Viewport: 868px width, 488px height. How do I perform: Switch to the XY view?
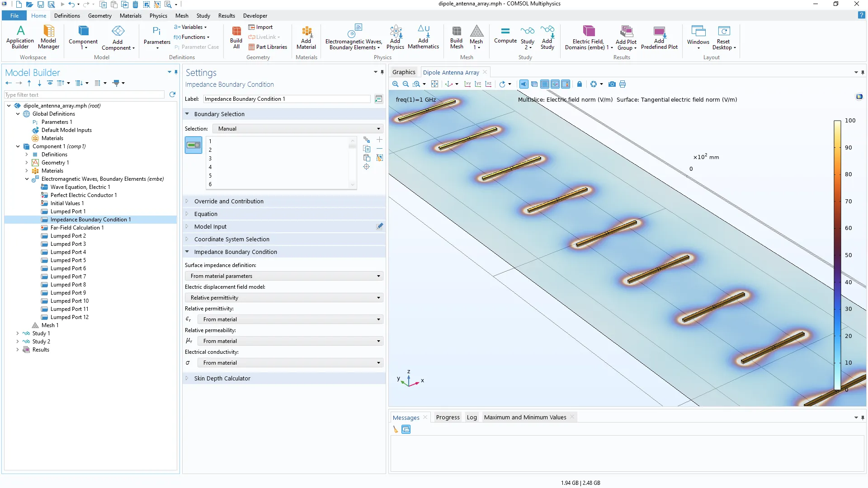(467, 84)
